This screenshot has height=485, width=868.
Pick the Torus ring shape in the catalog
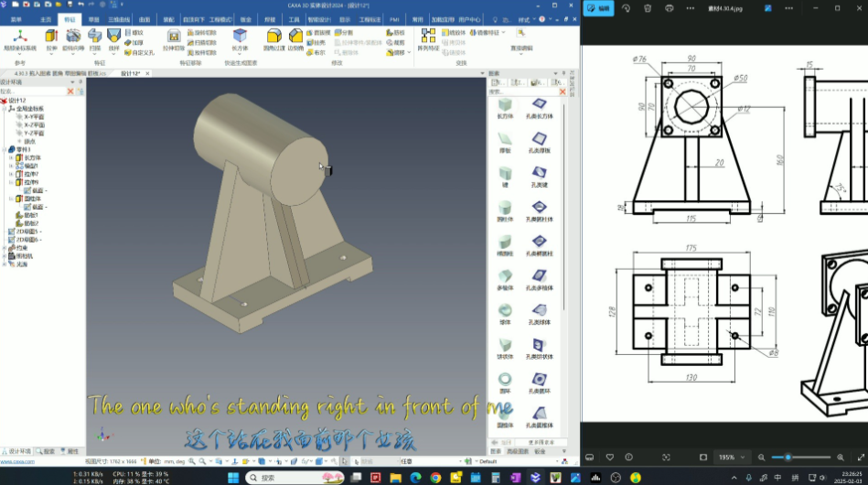[505, 383]
